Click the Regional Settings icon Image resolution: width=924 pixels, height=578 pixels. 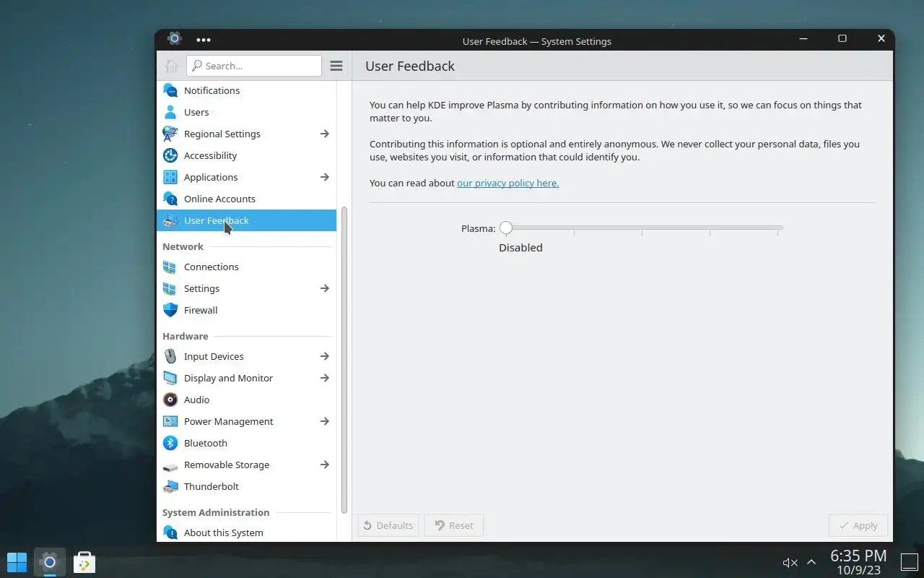tap(170, 134)
